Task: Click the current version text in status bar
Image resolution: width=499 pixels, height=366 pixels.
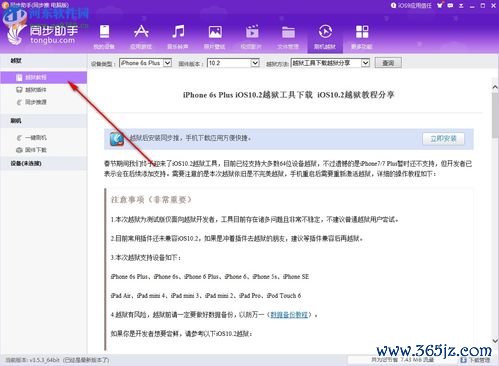Action: (x=57, y=360)
